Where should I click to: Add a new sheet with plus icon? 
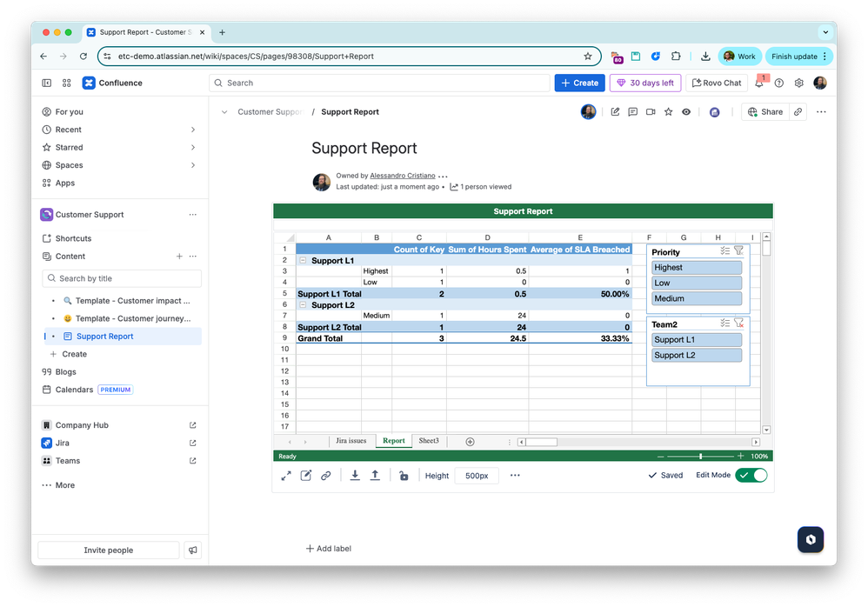(470, 442)
